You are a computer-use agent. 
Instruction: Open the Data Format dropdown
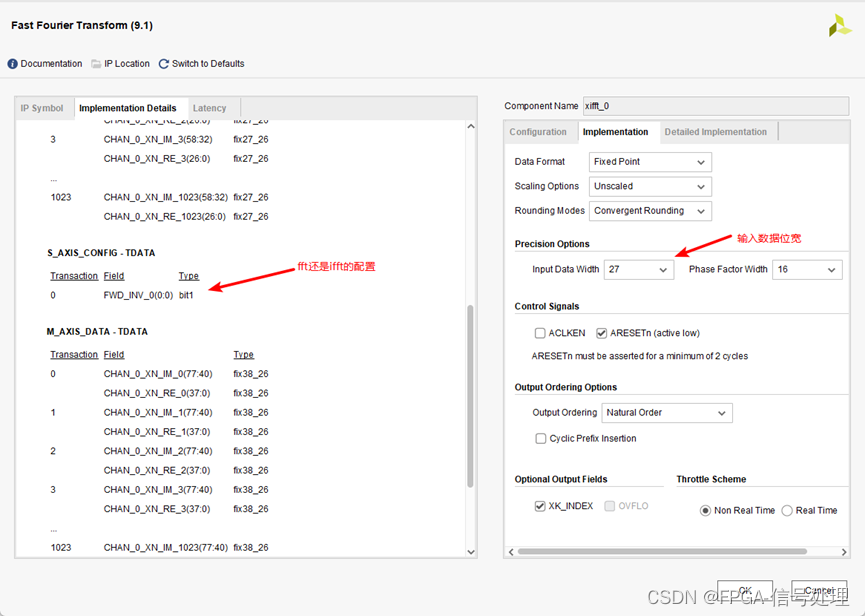(x=650, y=162)
